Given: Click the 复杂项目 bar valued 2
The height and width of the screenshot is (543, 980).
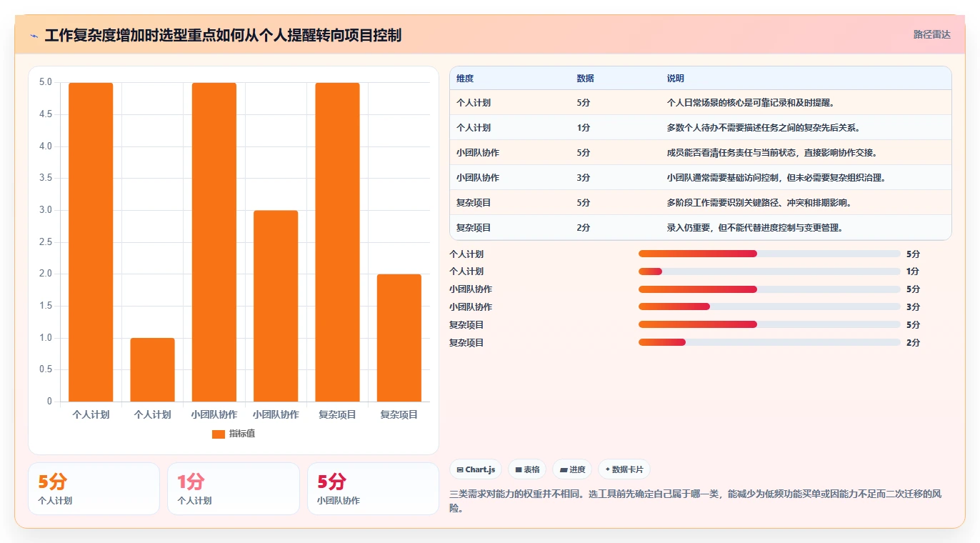Looking at the screenshot, I should tap(399, 338).
